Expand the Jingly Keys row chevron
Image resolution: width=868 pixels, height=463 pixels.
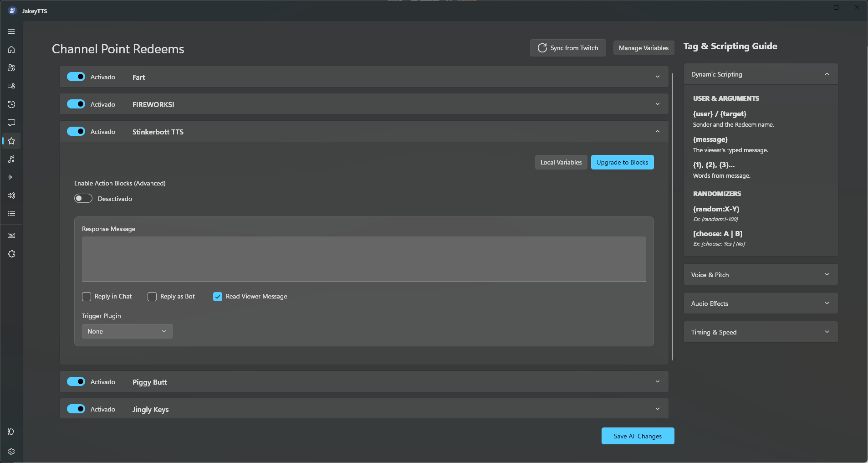point(658,409)
